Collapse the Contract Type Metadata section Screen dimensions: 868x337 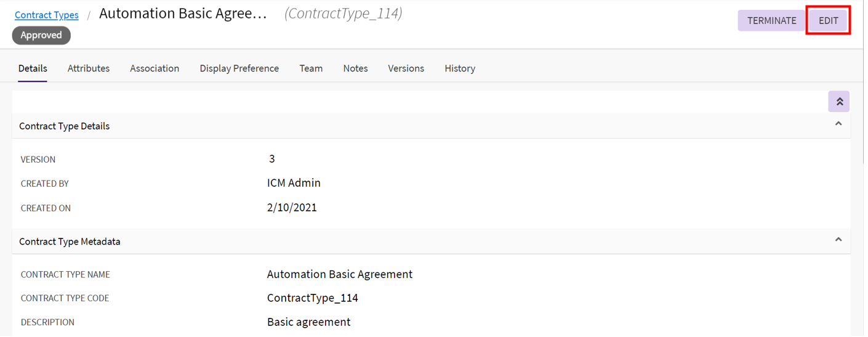pos(838,240)
